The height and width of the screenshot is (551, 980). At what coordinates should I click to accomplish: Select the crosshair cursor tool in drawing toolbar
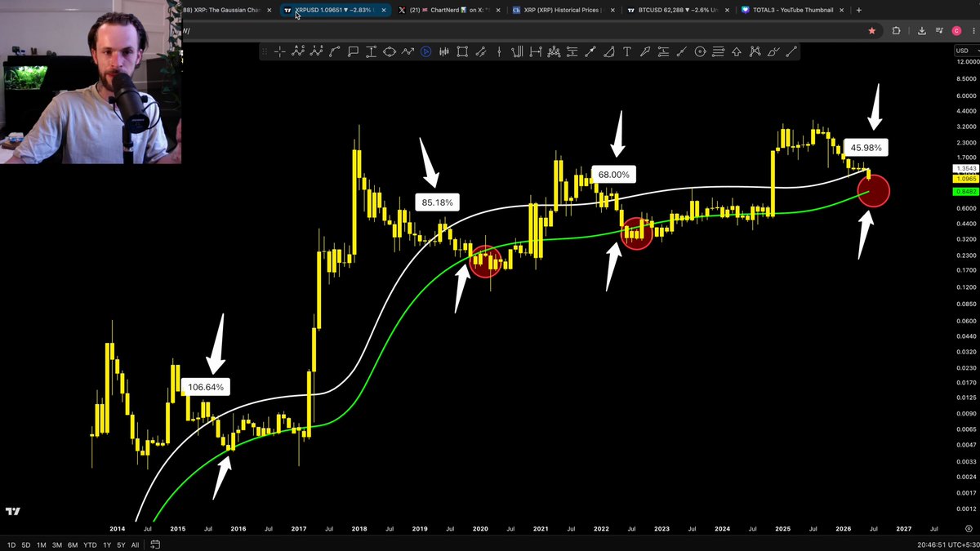pos(280,51)
